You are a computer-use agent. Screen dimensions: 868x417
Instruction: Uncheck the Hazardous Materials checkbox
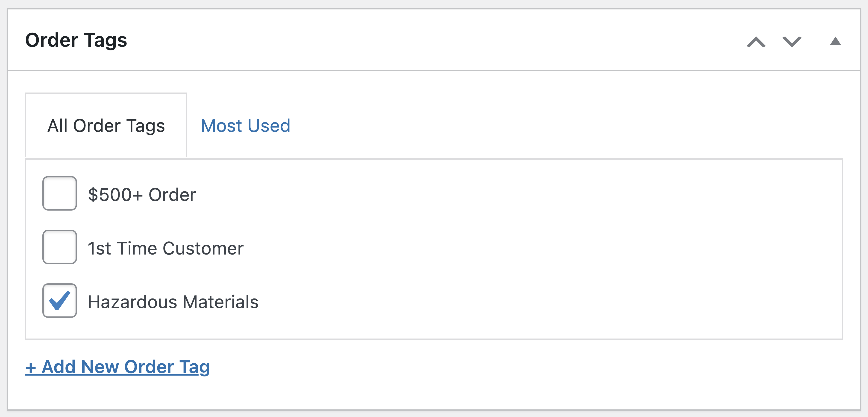tap(60, 301)
